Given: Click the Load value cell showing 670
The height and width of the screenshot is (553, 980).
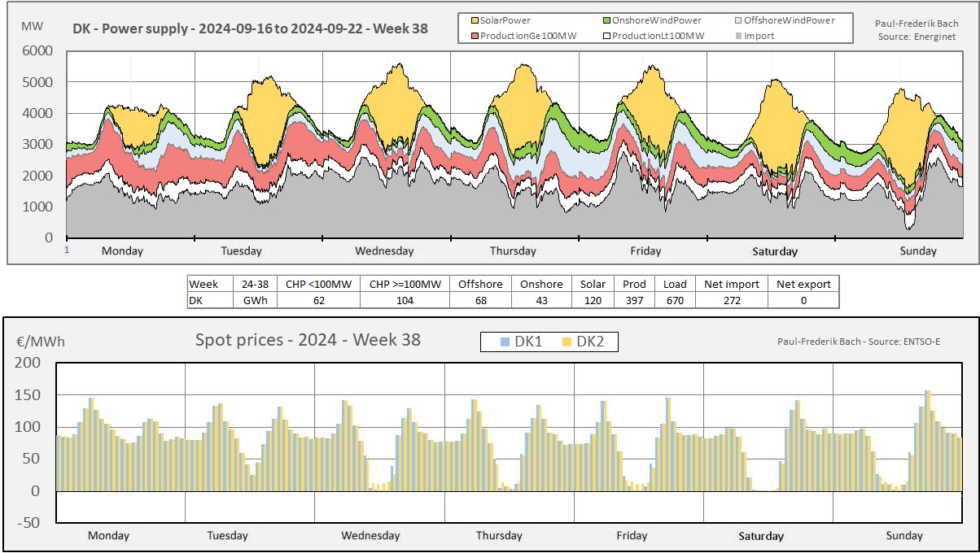Looking at the screenshot, I should pos(676,300).
